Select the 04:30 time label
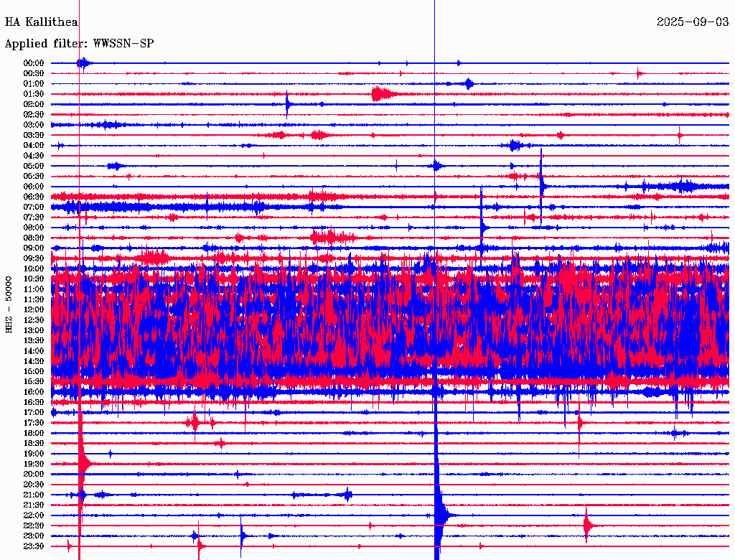The image size is (735, 560). [x=34, y=155]
